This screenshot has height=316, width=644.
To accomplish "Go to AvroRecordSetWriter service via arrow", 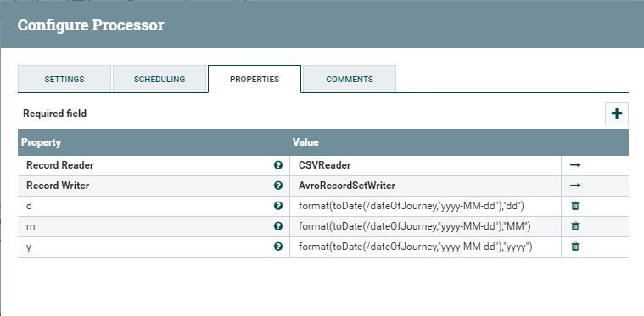I will [575, 186].
